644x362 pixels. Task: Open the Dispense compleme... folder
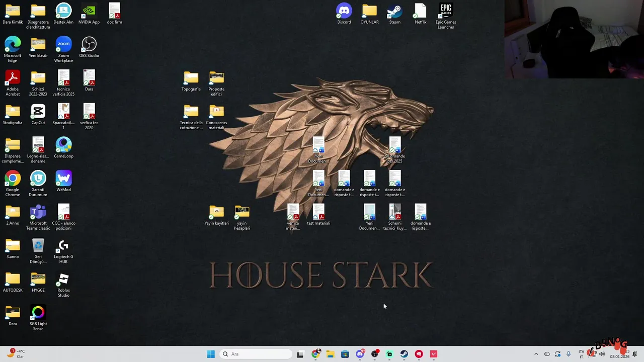[x=13, y=150]
